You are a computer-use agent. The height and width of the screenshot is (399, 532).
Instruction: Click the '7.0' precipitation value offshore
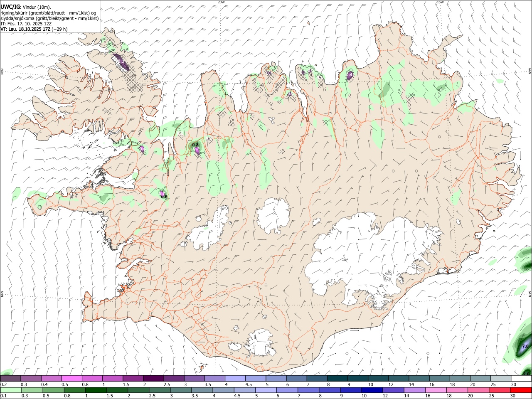(x=525, y=346)
